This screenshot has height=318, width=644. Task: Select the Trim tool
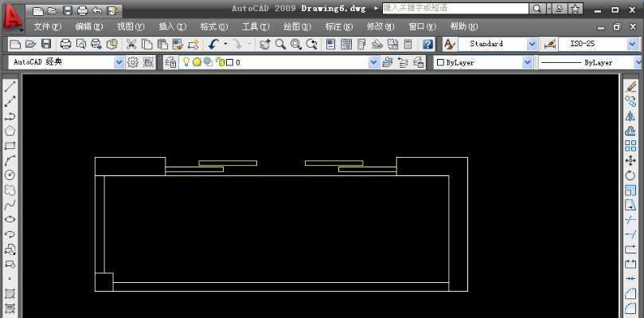pyautogui.click(x=630, y=220)
